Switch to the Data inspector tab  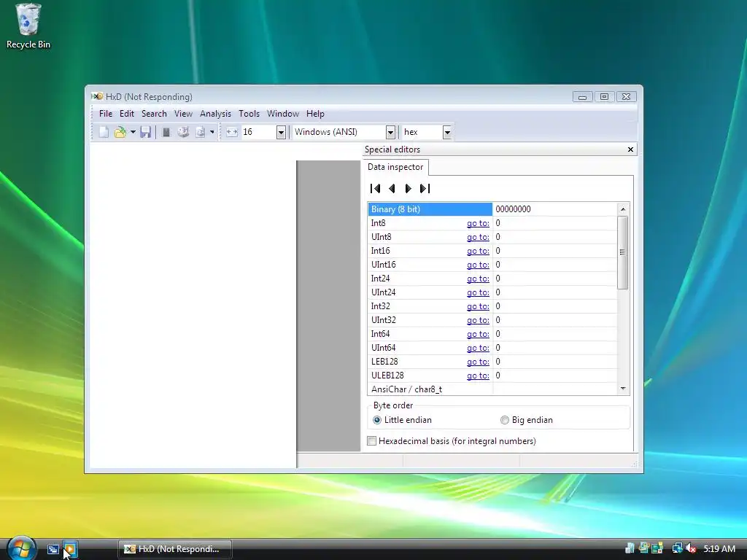tap(395, 167)
